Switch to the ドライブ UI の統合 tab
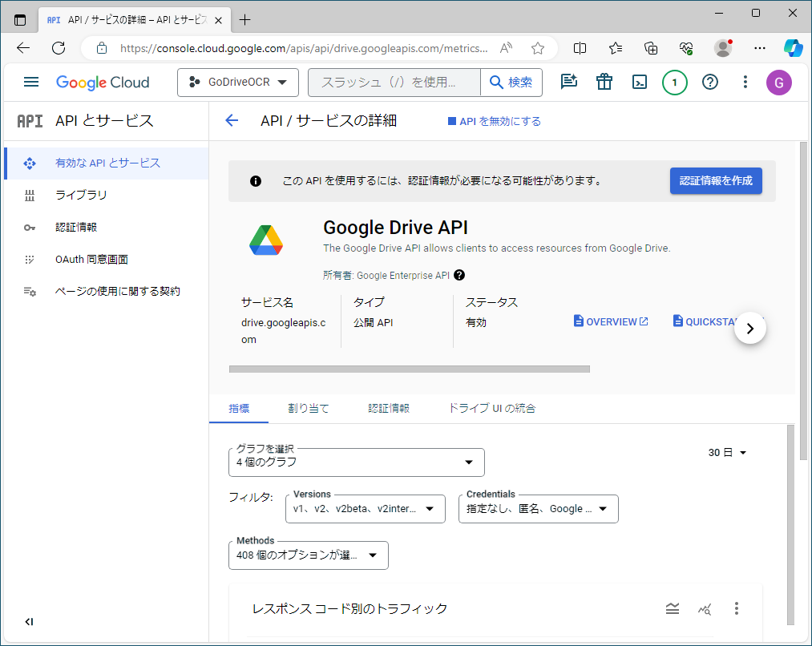The height and width of the screenshot is (646, 812). 492,409
